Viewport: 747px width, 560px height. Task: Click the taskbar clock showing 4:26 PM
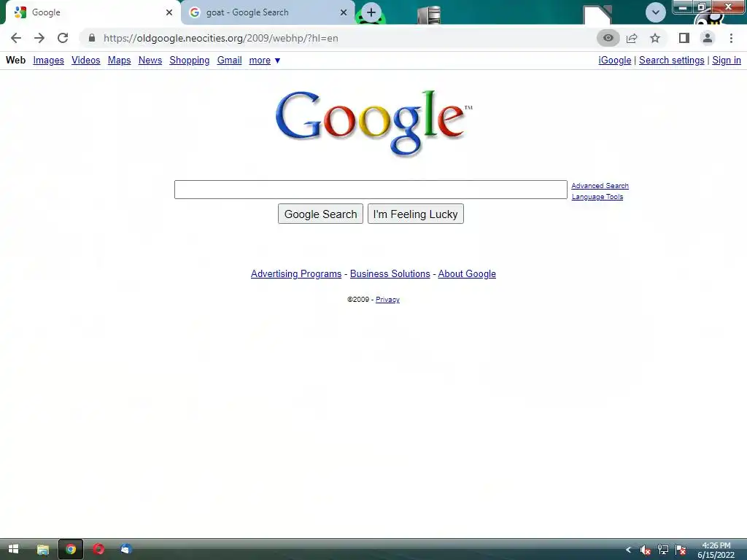(x=716, y=550)
